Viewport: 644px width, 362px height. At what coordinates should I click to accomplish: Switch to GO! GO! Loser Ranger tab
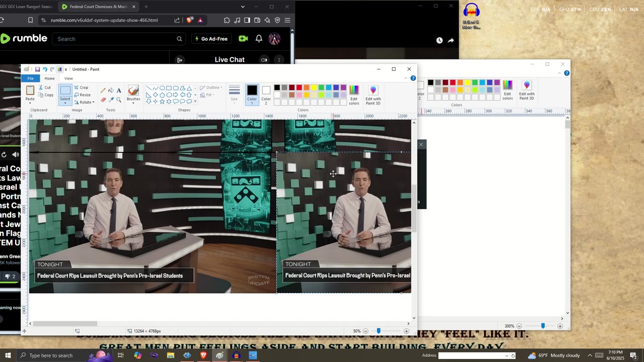(x=25, y=7)
